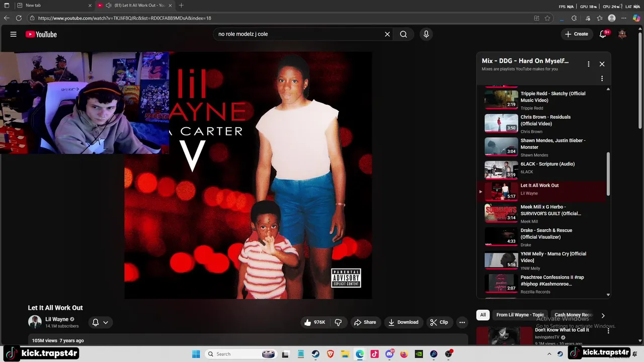Open YouTube notifications bell
644x362 pixels.
pyautogui.click(x=603, y=34)
